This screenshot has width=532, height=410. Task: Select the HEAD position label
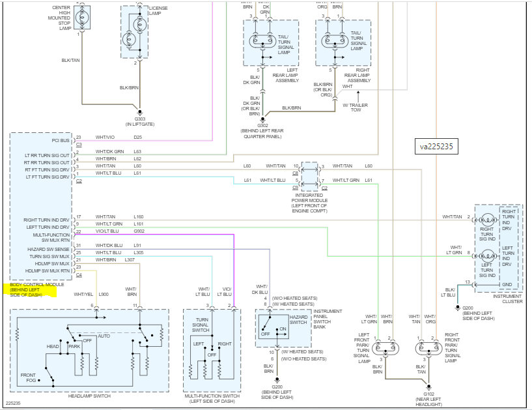(x=53, y=347)
